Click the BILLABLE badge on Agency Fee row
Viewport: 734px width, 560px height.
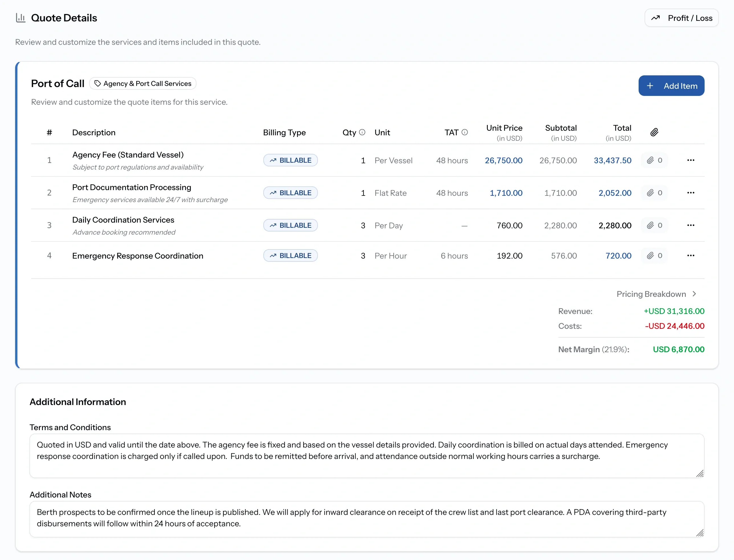(290, 160)
